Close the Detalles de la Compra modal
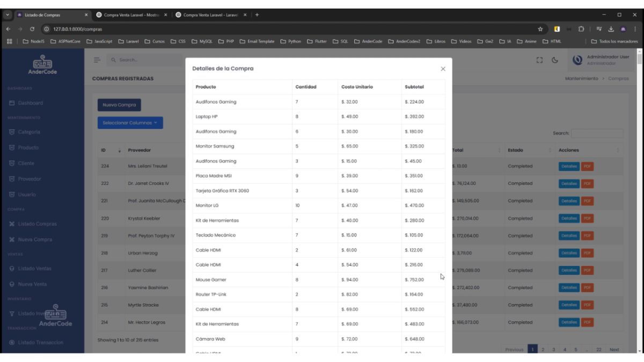 (x=443, y=69)
